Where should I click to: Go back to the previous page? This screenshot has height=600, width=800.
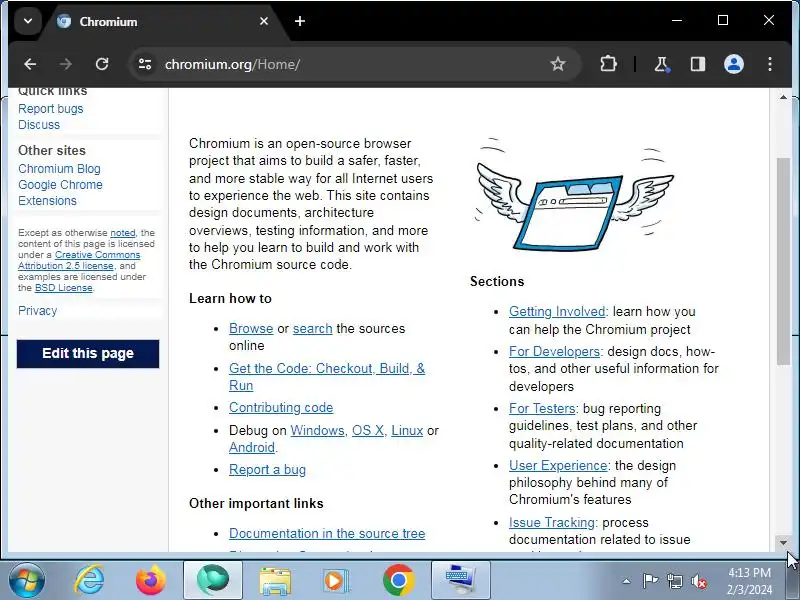coord(30,64)
